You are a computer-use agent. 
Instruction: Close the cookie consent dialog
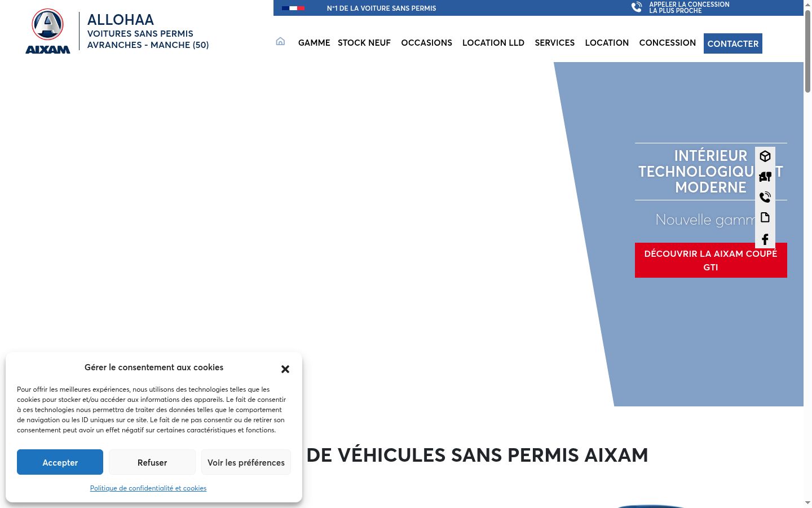tap(285, 369)
